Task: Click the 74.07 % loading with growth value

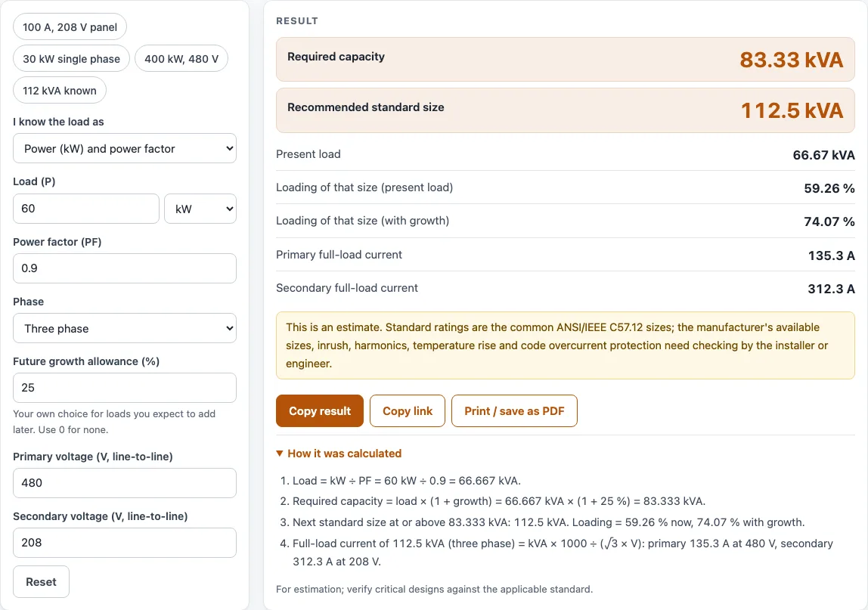Action: pyautogui.click(x=829, y=221)
